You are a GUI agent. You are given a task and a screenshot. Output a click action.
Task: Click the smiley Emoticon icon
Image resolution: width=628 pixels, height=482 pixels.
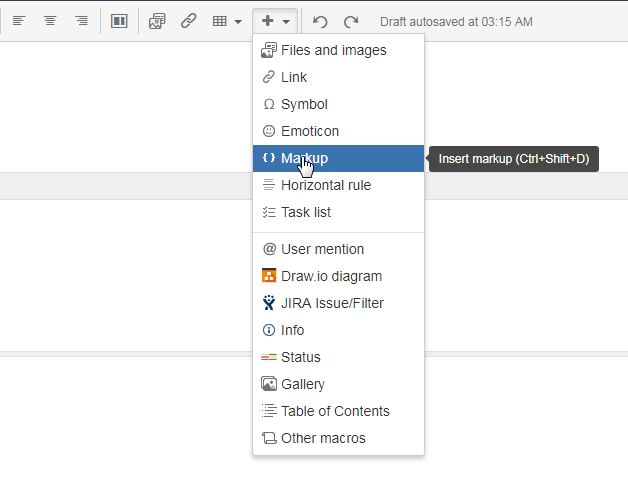click(x=269, y=131)
